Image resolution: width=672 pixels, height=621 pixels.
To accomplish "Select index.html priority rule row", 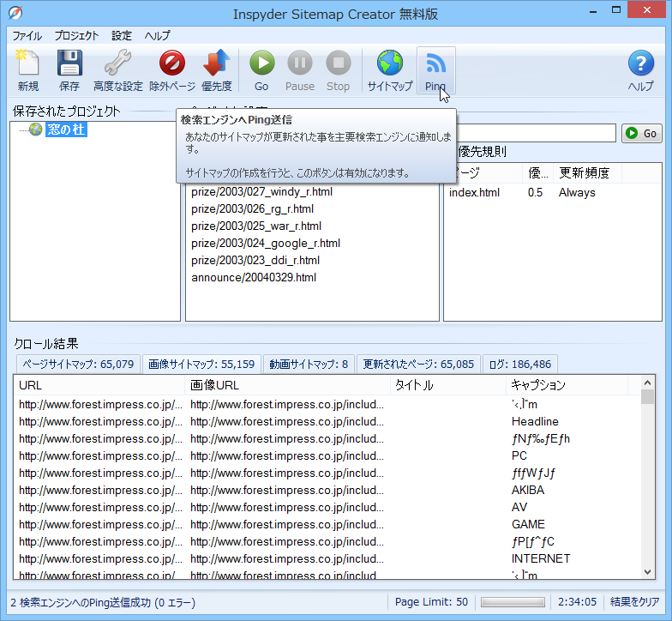I will coord(552,192).
